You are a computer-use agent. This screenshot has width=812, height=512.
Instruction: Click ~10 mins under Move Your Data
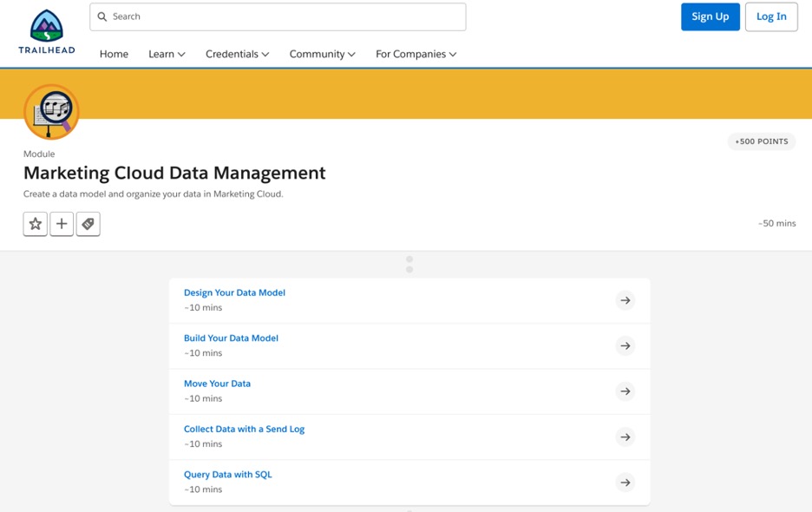coord(203,398)
